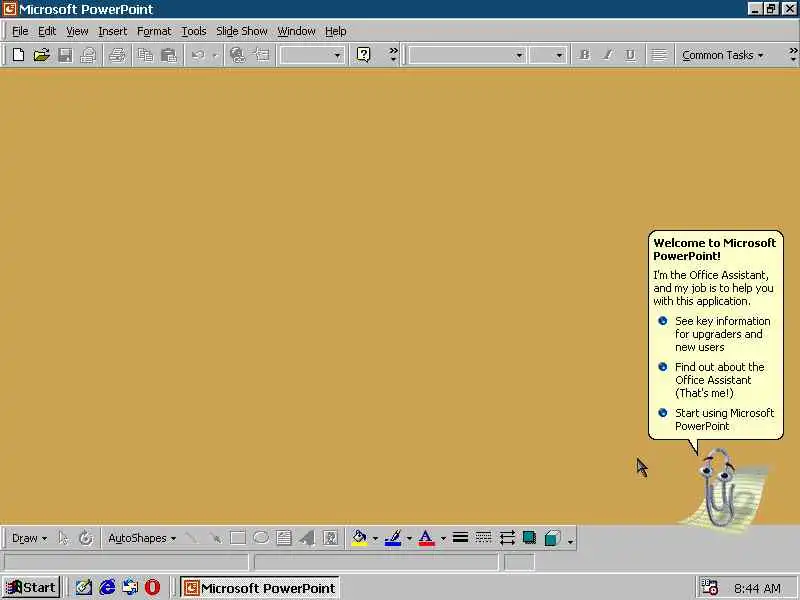
Task: Click the Insert Clip Art icon
Action: coord(331,538)
